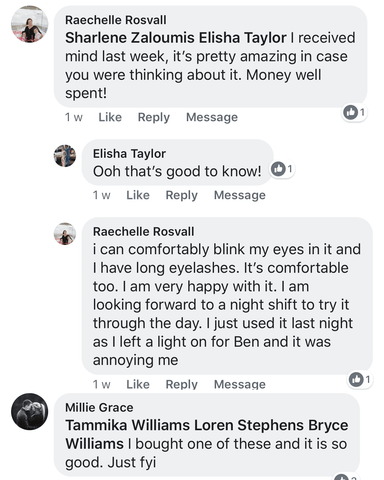Open Raechelle Rosvall's small avatar on the reply

(65, 234)
